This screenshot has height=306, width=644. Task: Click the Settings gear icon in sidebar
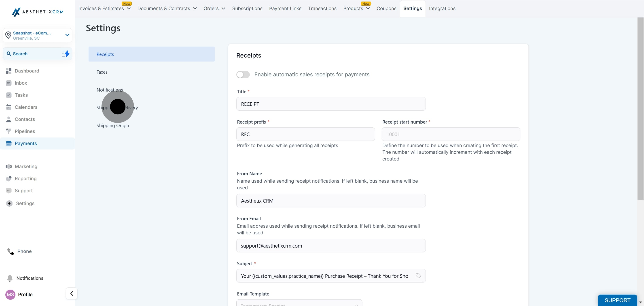click(9, 203)
